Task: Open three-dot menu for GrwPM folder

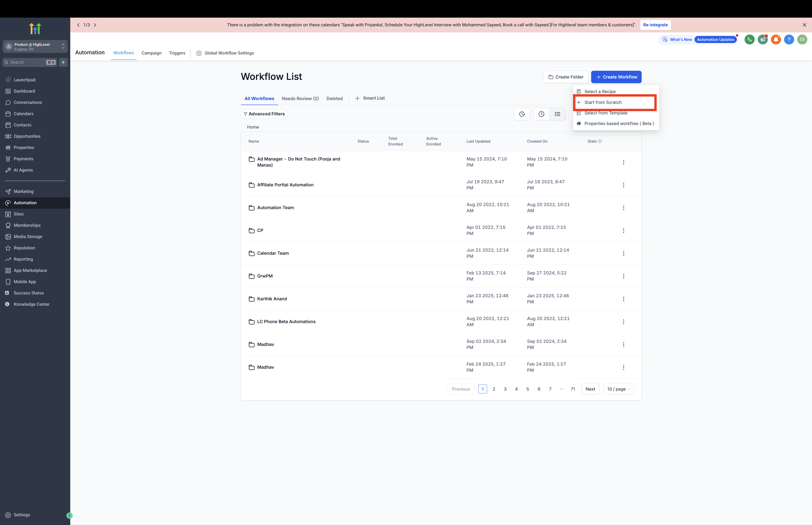Action: point(624,276)
